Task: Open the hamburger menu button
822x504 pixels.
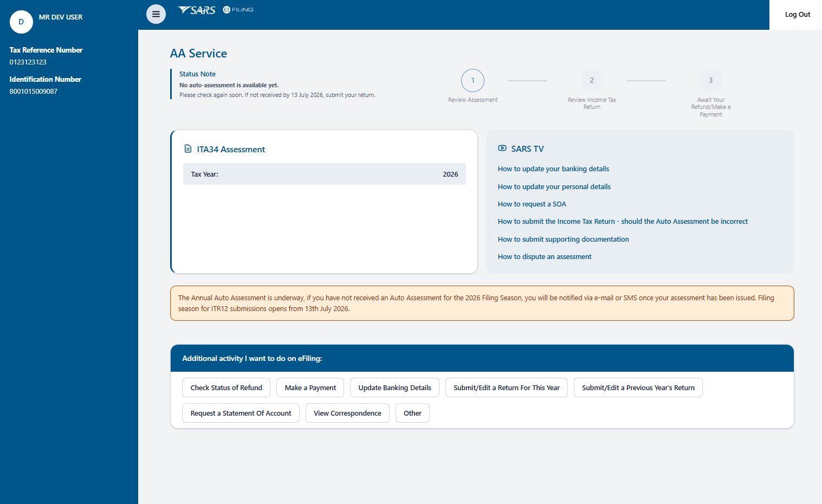Action: click(x=156, y=14)
